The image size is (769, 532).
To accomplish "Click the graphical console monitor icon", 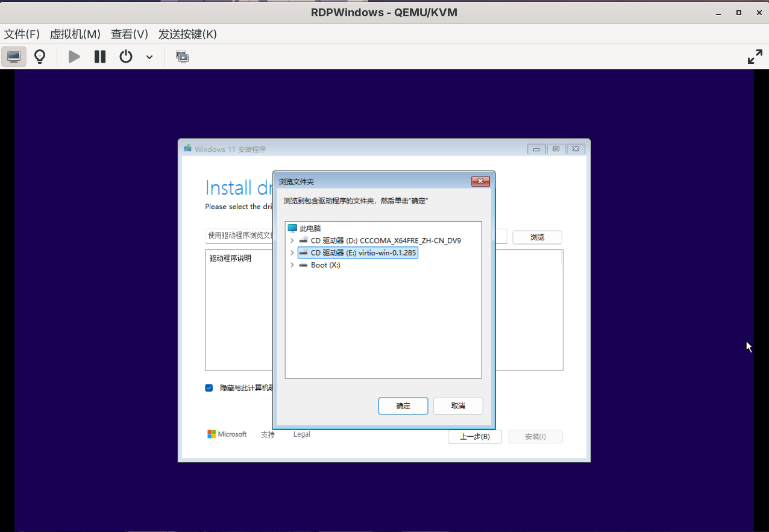I will [x=14, y=57].
